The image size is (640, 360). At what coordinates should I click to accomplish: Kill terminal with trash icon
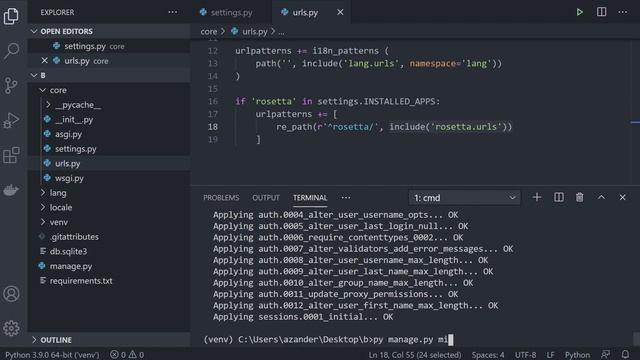click(580, 198)
